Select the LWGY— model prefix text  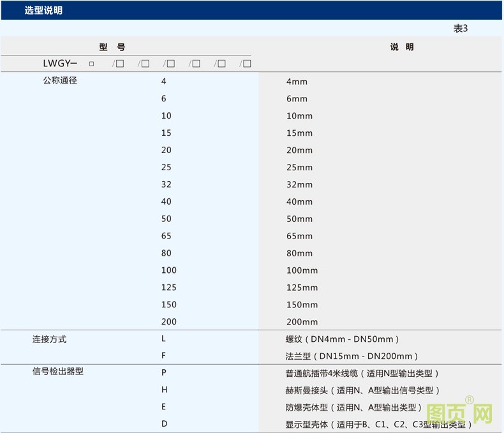coord(59,64)
